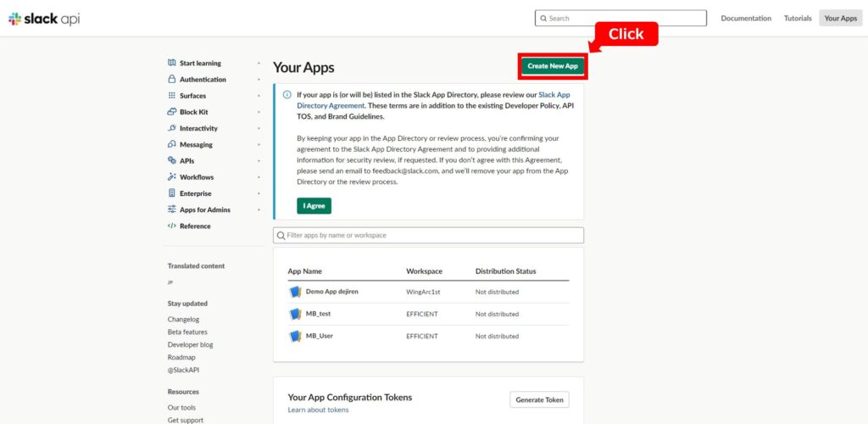Expand the Apps for Admins section
The image size is (868, 424).
(x=259, y=209)
